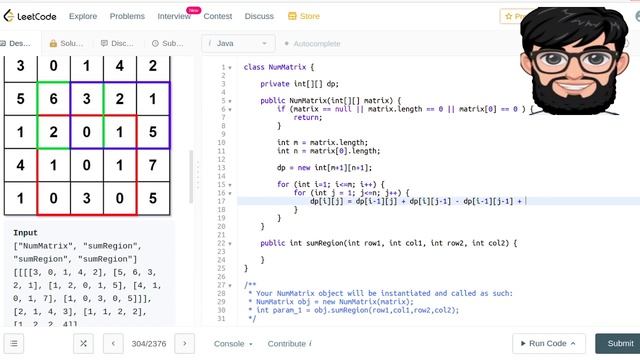Open the problem list menu icon
This screenshot has height=360, width=640.
(x=14, y=344)
